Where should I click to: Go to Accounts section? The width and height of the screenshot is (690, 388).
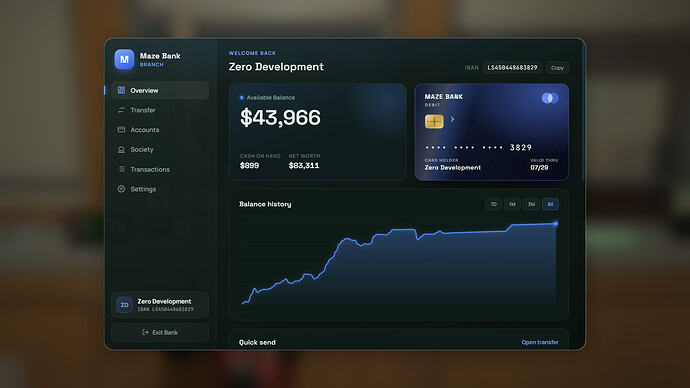pos(160,130)
